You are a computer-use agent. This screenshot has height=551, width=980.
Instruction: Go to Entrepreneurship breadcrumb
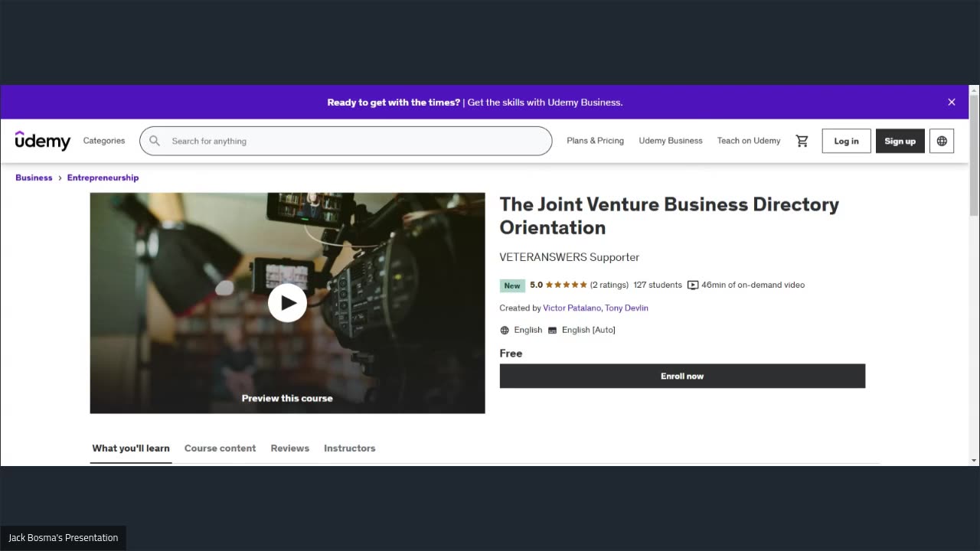(x=103, y=178)
